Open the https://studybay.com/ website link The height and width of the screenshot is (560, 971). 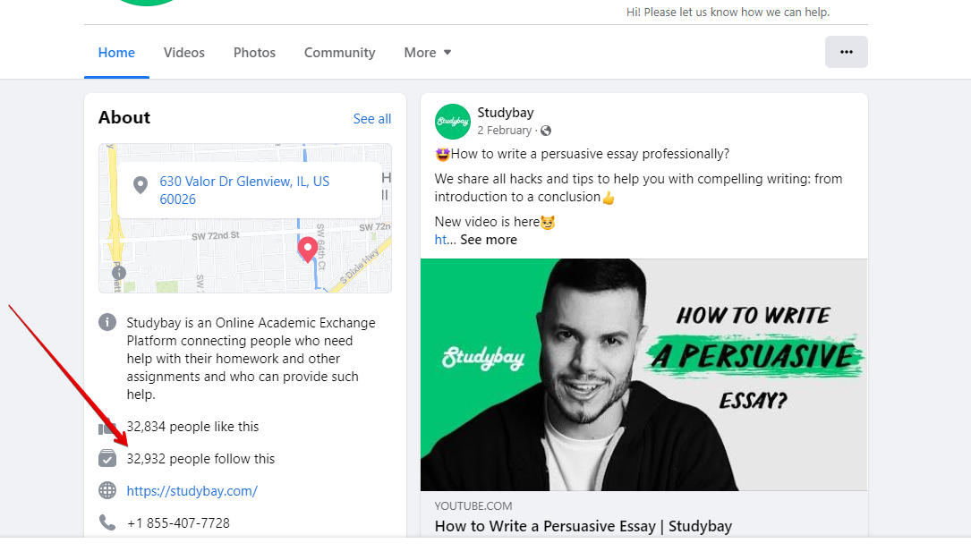click(x=192, y=491)
